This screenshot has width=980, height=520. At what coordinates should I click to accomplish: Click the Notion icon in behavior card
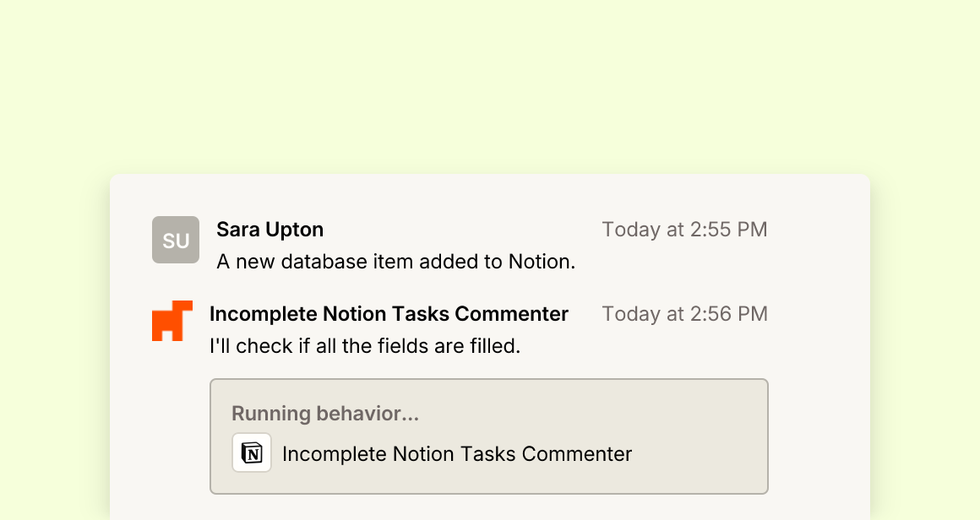[252, 452]
